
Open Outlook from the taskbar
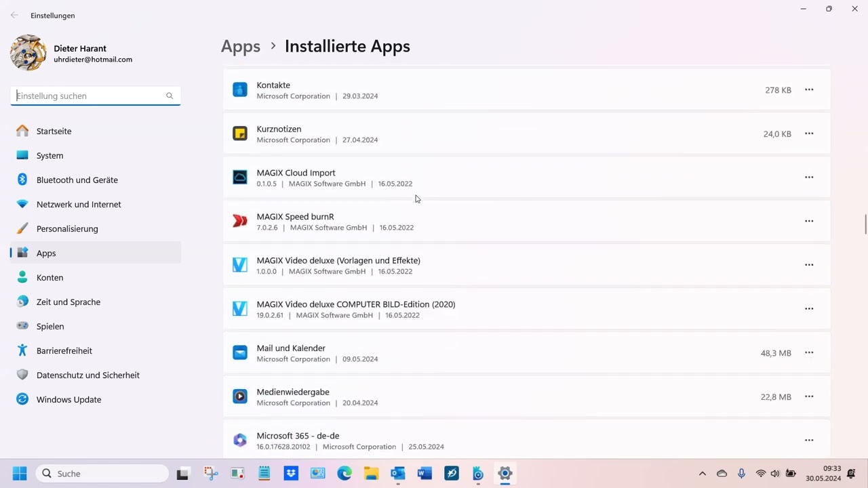point(398,473)
